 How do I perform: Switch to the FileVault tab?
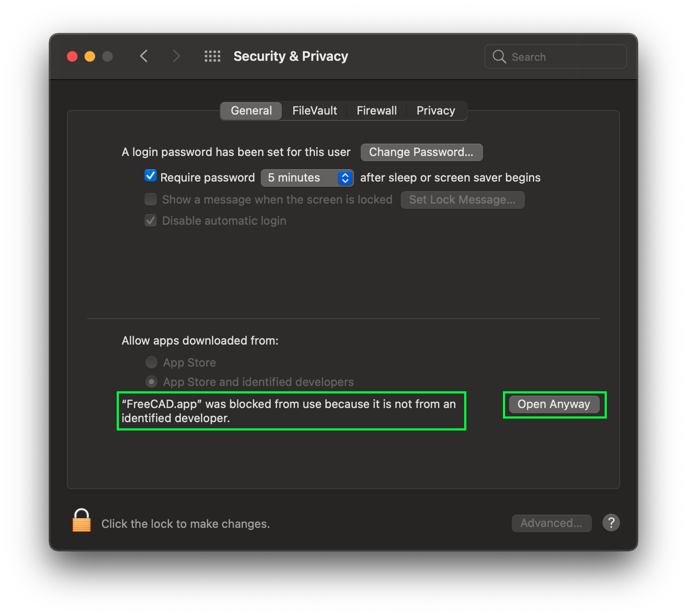pyautogui.click(x=314, y=111)
